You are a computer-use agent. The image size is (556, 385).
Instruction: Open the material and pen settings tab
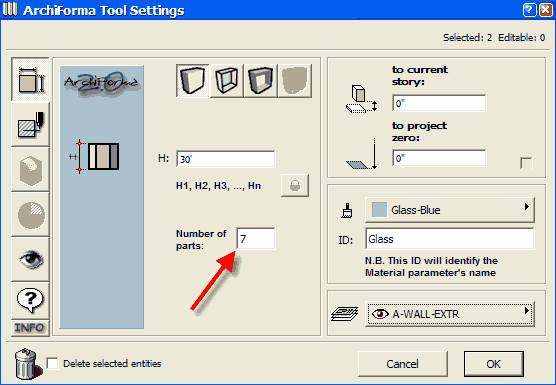(x=30, y=124)
